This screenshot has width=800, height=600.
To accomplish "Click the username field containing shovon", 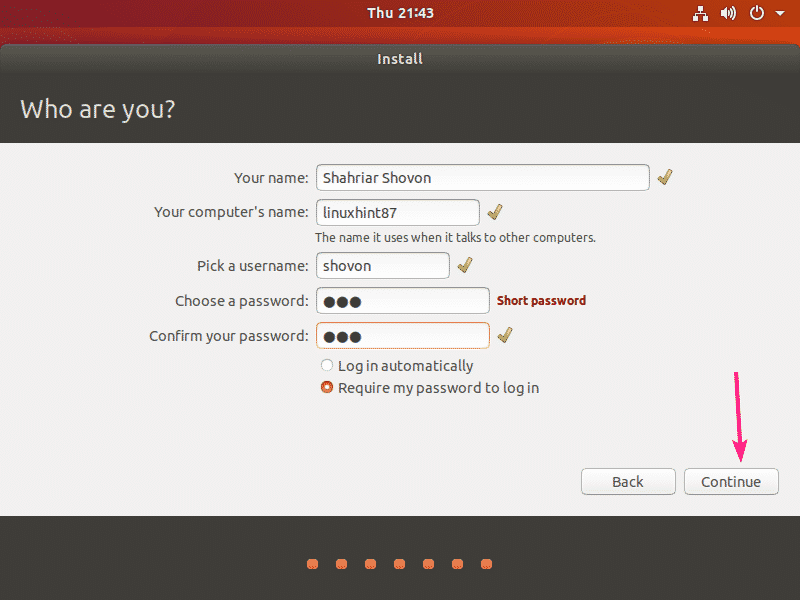I will [383, 265].
